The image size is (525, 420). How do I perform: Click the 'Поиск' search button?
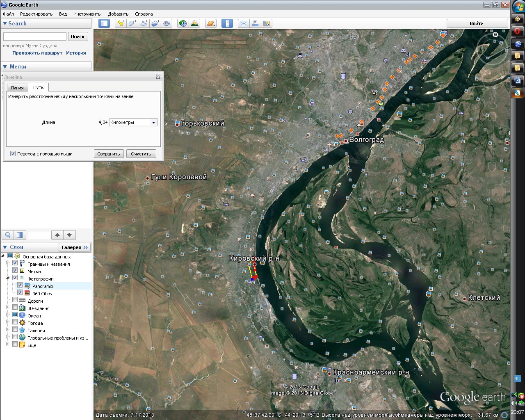pyautogui.click(x=78, y=37)
